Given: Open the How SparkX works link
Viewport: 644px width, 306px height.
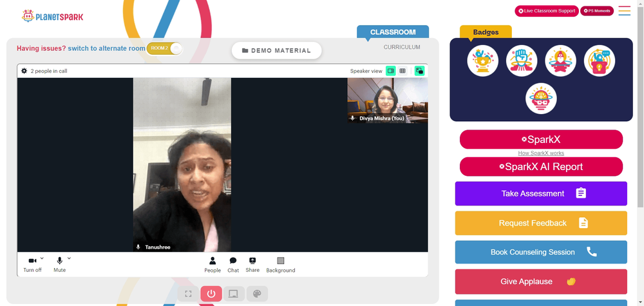Looking at the screenshot, I should click(x=541, y=153).
